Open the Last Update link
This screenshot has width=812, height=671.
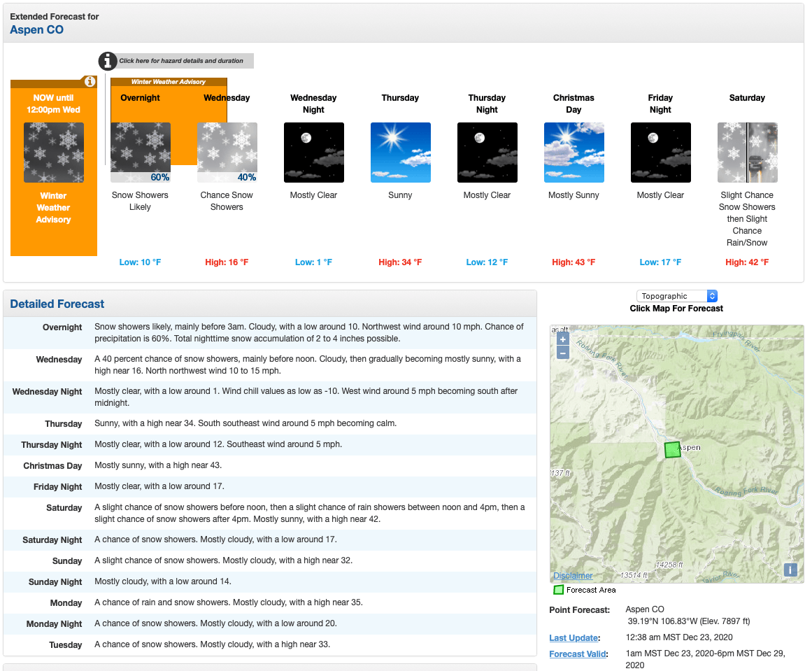click(574, 638)
